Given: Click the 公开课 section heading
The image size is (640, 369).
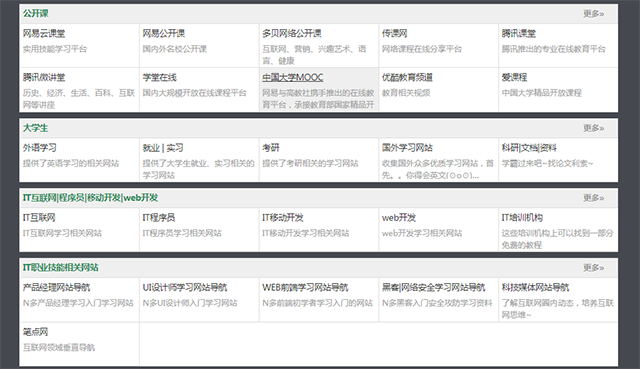Looking at the screenshot, I should (36, 13).
